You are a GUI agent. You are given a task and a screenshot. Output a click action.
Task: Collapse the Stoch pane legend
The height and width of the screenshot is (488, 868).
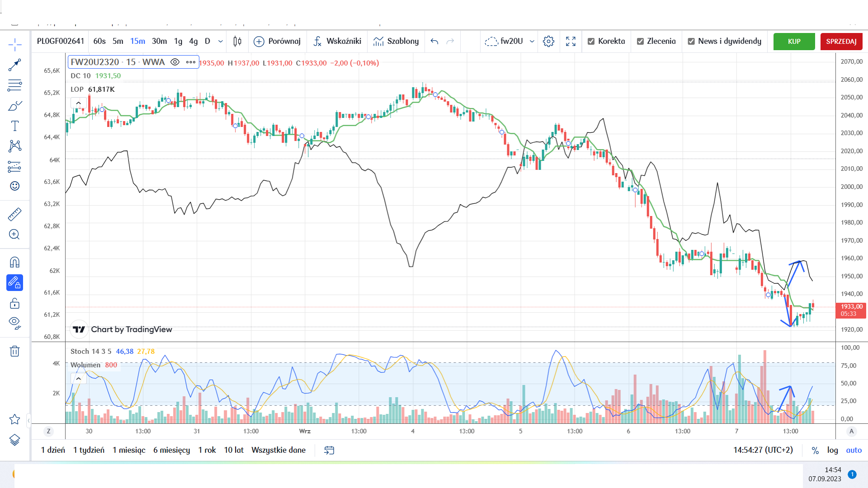click(78, 379)
